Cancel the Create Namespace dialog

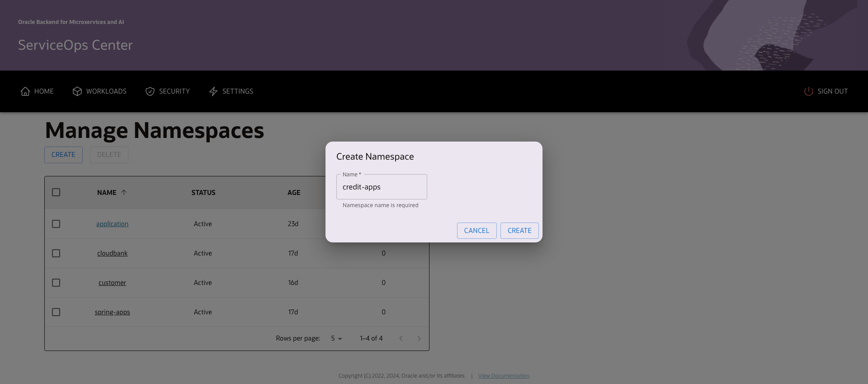click(476, 231)
